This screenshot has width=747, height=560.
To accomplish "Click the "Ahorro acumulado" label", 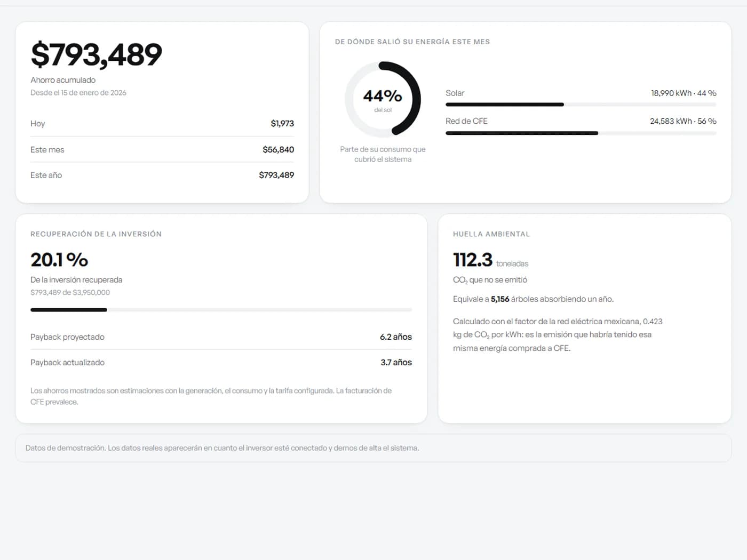I will (63, 80).
